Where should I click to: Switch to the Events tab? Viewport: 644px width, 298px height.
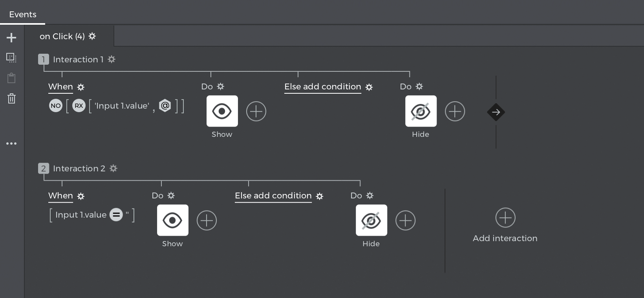[23, 15]
